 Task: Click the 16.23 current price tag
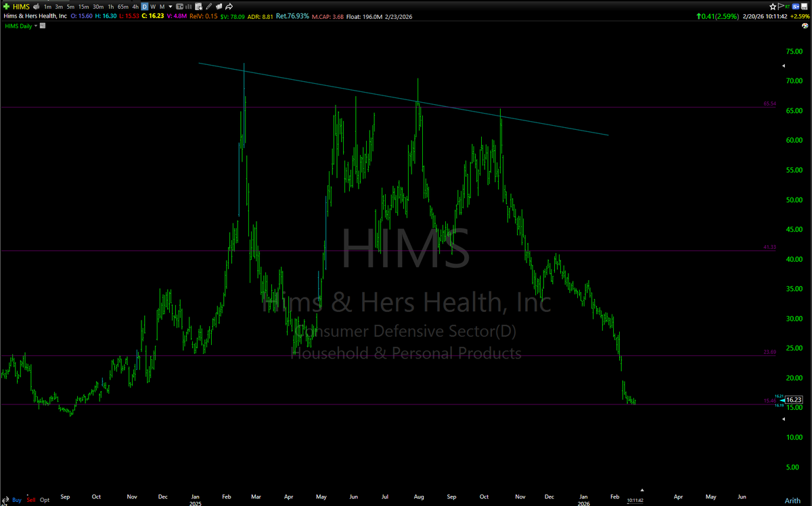tap(795, 400)
